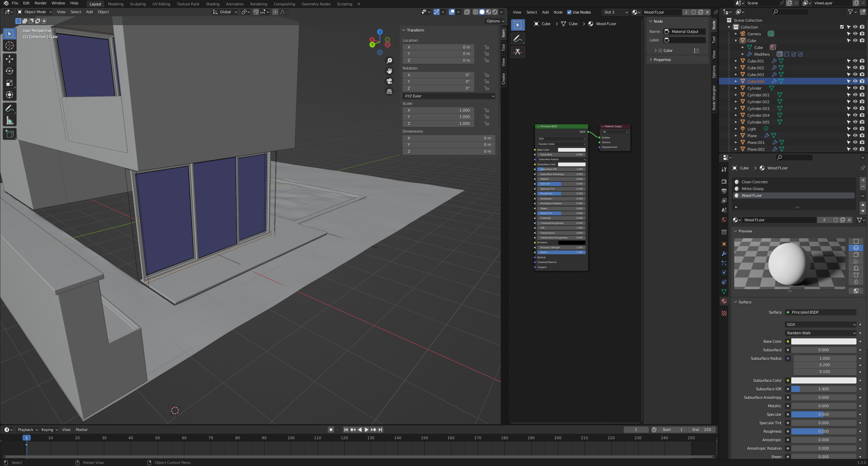This screenshot has height=466, width=868.
Task: Click the node editor Annotate tool
Action: point(518,38)
